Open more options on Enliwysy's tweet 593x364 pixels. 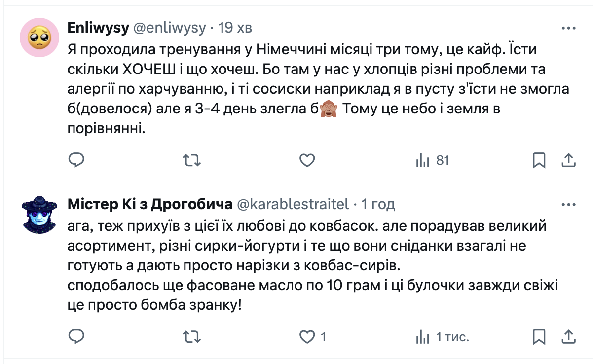point(568,28)
